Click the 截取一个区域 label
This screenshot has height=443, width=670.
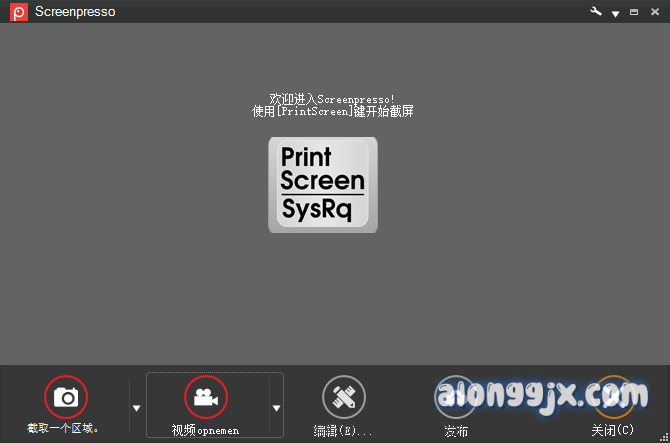(63, 429)
